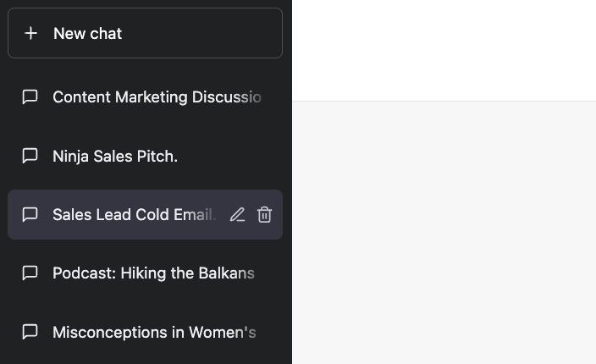
Task: Open the Misconceptions in Women's conversation
Action: (x=154, y=332)
